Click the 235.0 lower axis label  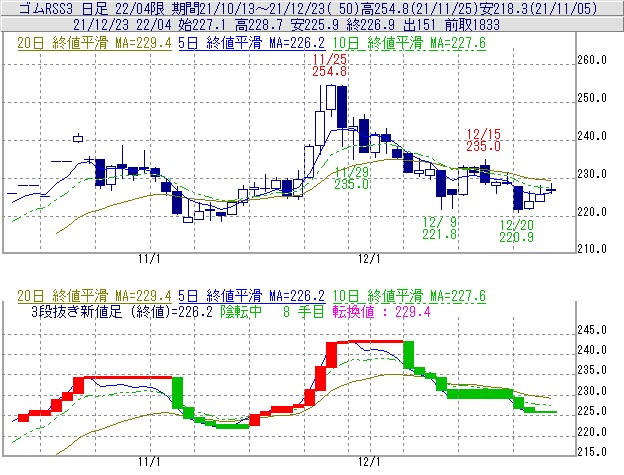point(592,370)
